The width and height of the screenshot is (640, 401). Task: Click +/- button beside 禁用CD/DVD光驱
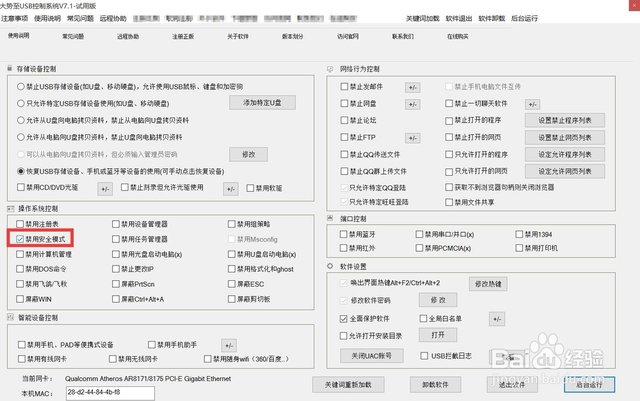tap(105, 189)
